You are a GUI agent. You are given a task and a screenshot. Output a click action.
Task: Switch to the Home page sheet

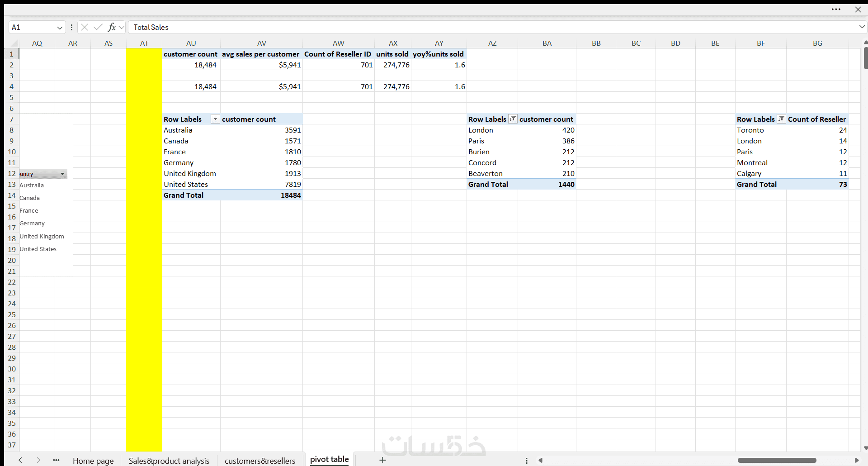[93, 461]
